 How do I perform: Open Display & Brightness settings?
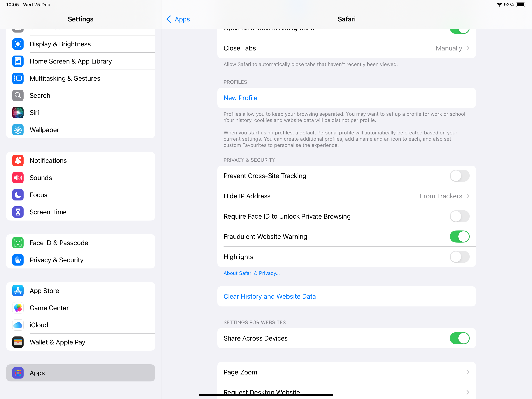point(81,44)
